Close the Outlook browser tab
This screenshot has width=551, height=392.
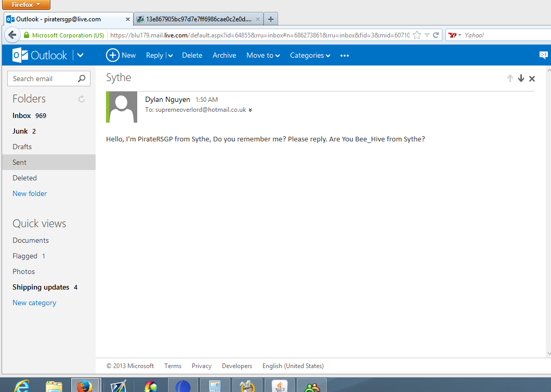pos(128,19)
